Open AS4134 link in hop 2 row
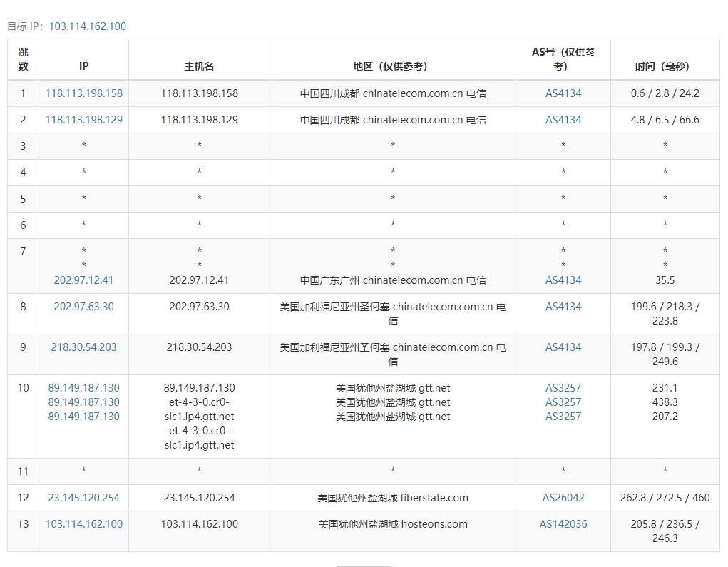728x567 pixels. click(563, 120)
